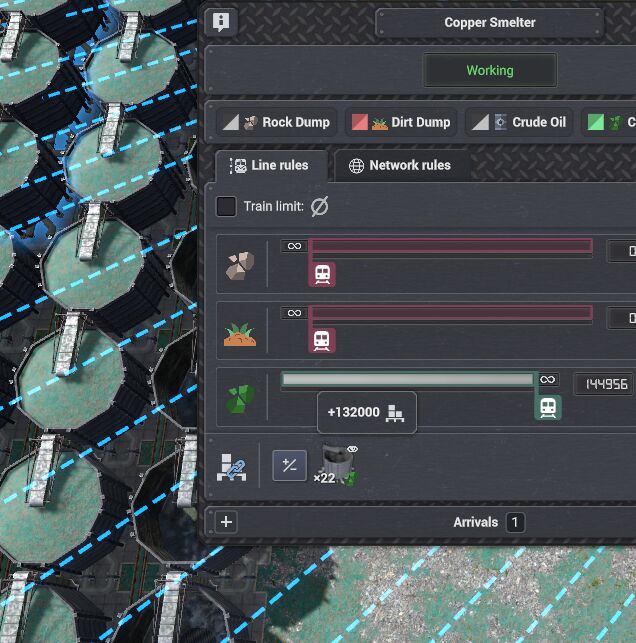The image size is (636, 643).
Task: Click the Crude Oil barrel icon
Action: (x=500, y=122)
